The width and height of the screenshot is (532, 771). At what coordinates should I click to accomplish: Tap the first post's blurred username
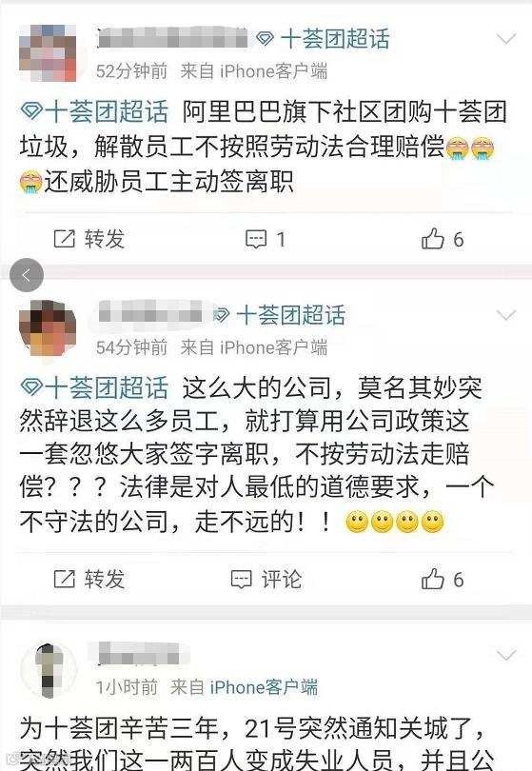(172, 38)
